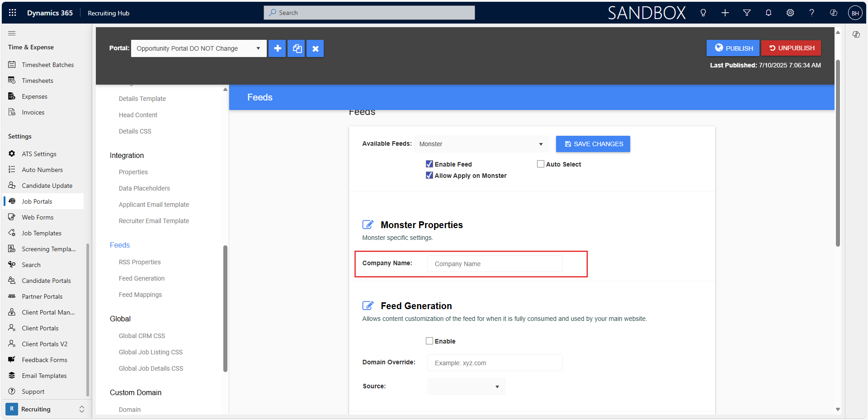
Task: Click the Candidate Update icon in sidebar
Action: (x=12, y=186)
